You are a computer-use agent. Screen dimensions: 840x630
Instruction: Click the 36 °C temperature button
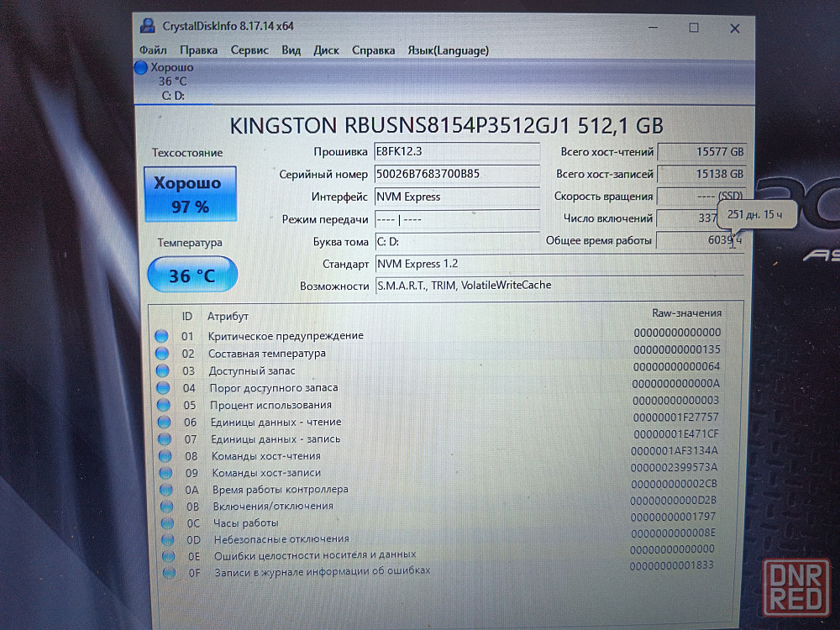click(192, 275)
